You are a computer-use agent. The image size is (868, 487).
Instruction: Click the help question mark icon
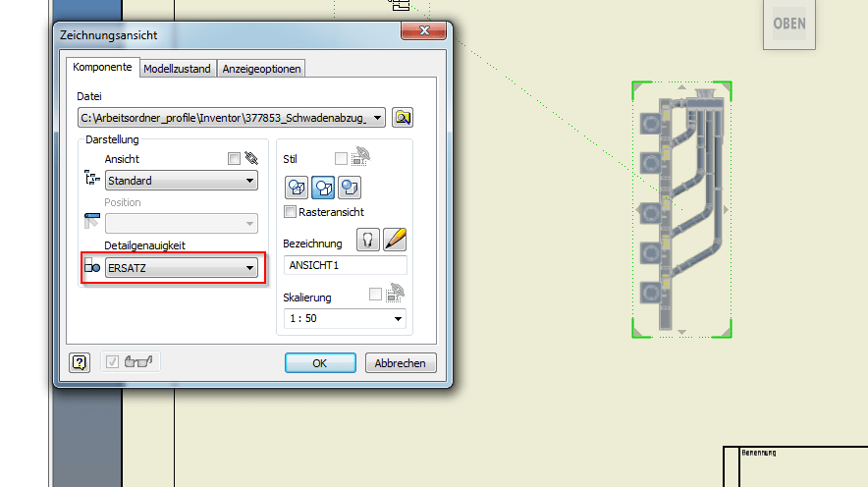point(80,362)
